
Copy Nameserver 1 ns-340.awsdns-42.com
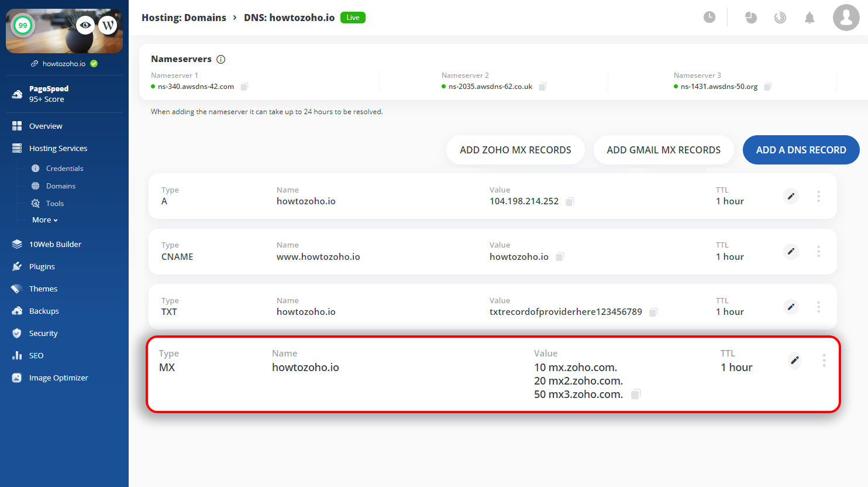244,87
